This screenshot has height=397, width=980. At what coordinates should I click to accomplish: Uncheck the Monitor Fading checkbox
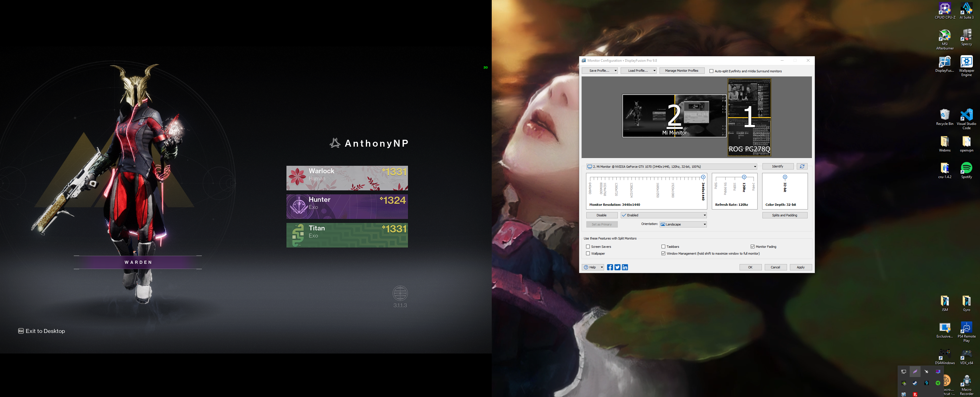(x=752, y=247)
